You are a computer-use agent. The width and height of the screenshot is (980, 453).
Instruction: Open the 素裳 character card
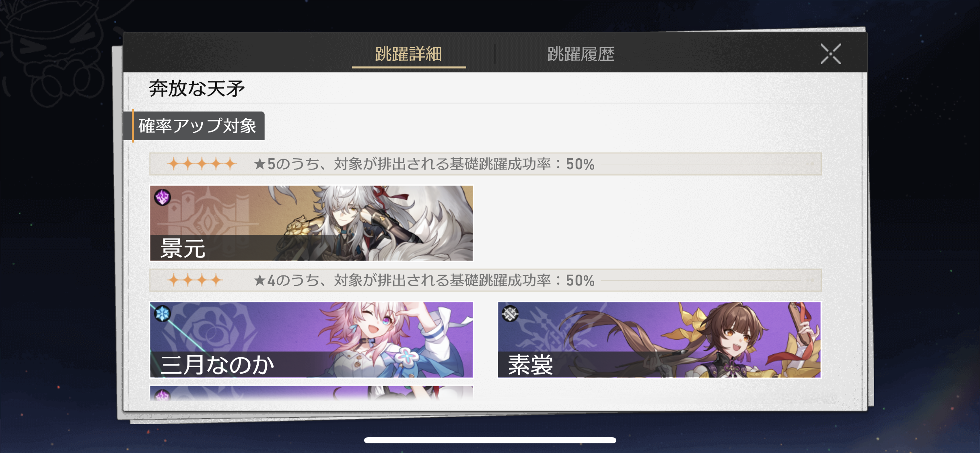659,339
